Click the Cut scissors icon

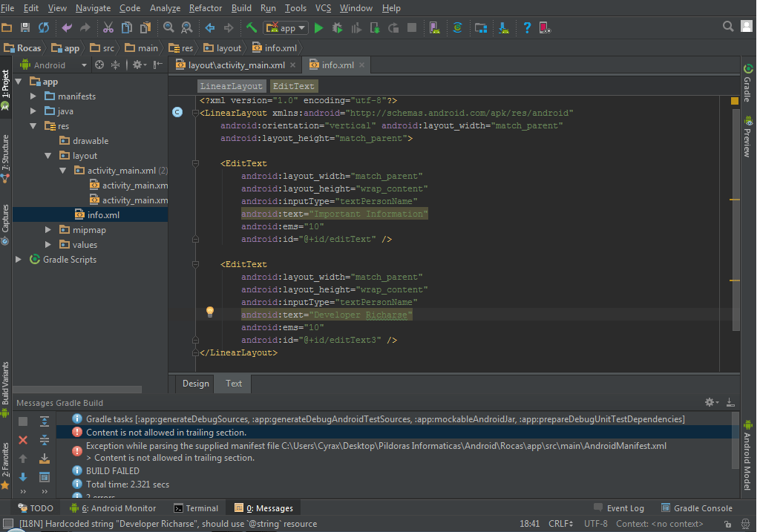[108, 27]
